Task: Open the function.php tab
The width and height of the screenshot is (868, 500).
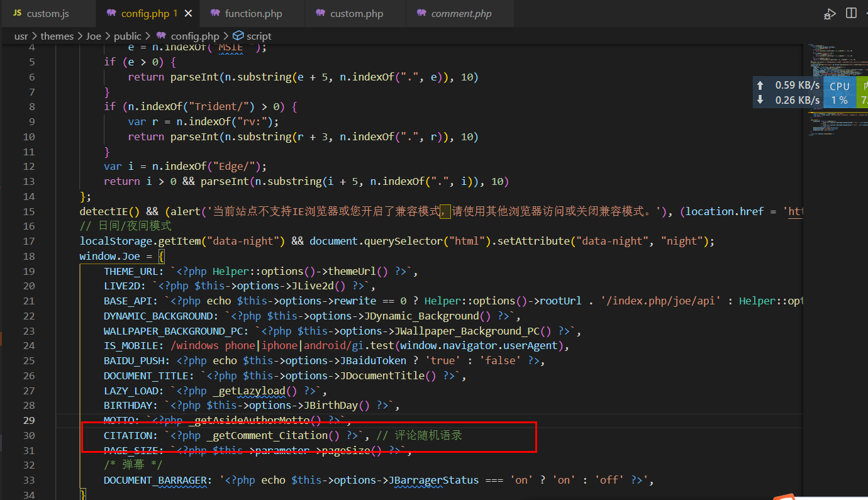Action: [x=253, y=13]
